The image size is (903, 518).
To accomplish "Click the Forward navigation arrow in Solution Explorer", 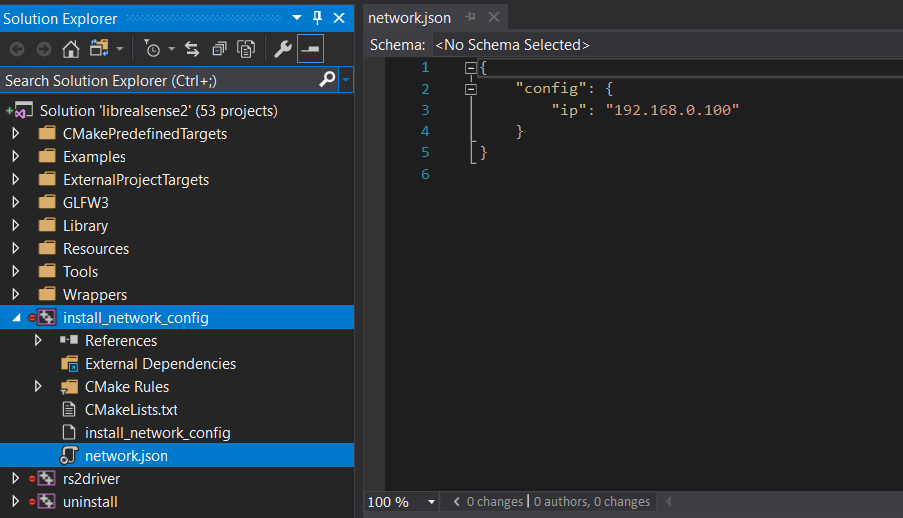I will [44, 50].
